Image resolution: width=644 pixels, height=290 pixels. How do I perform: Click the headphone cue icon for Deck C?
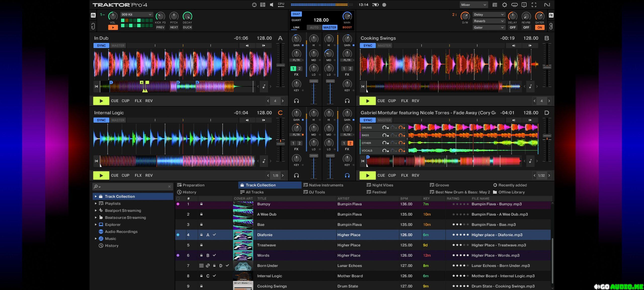point(296,175)
